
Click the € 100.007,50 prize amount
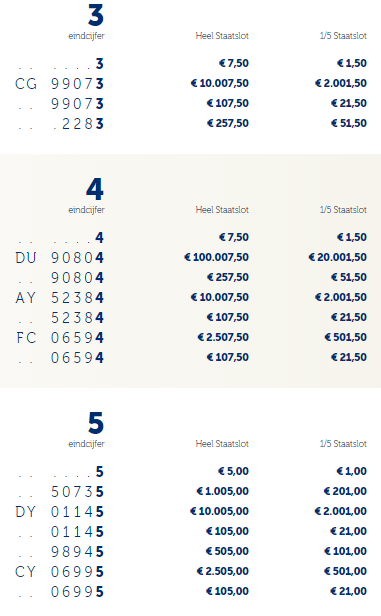click(216, 257)
